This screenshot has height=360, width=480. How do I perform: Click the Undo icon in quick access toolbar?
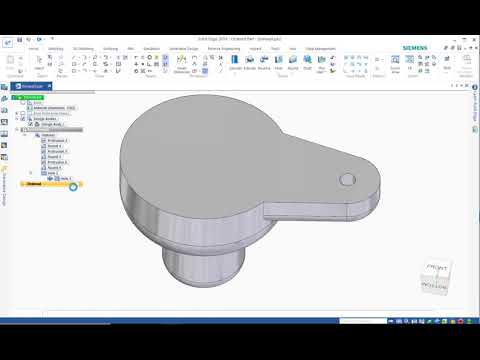pos(29,40)
